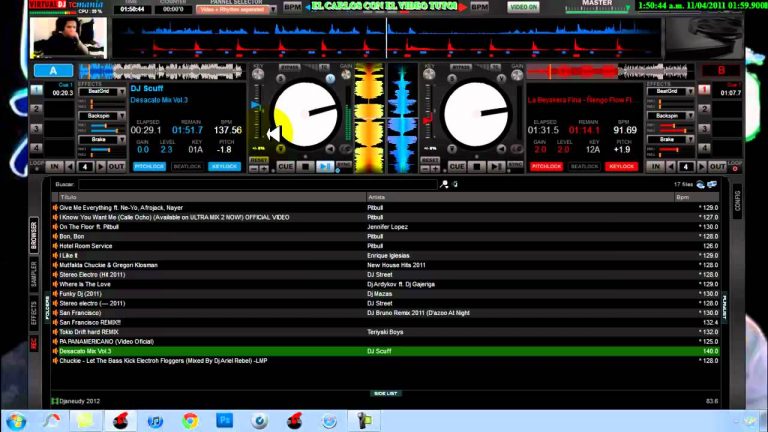The width and height of the screenshot is (768, 432).
Task: Increase deck A loop length arrow
Action: (100, 167)
